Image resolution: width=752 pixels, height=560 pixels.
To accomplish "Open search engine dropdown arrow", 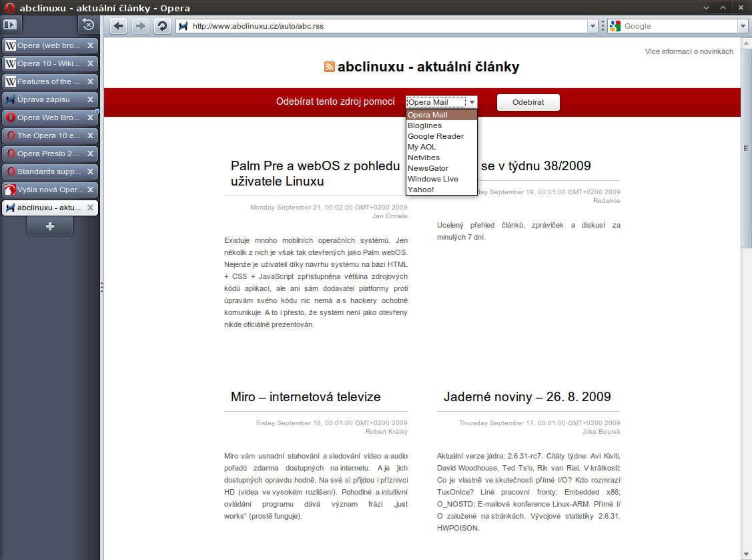I will (743, 27).
